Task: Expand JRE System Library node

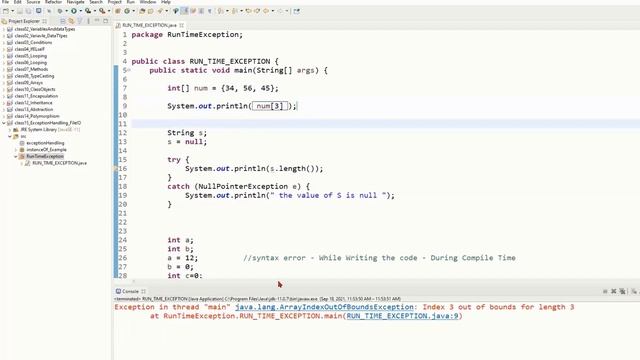Action: 10,130
